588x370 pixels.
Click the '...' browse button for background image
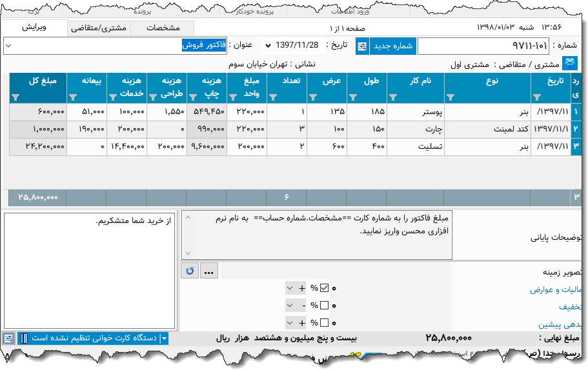coord(209,271)
